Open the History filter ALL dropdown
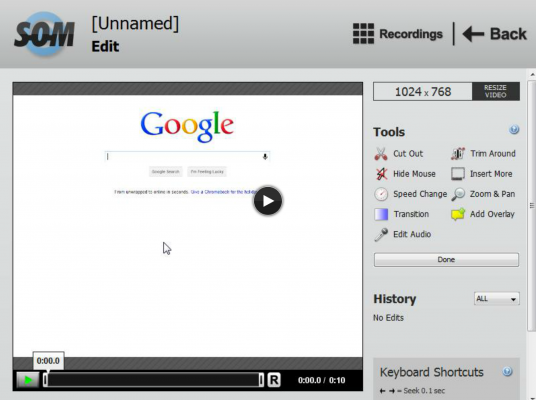Viewport: 536px width, 400px height. (497, 299)
